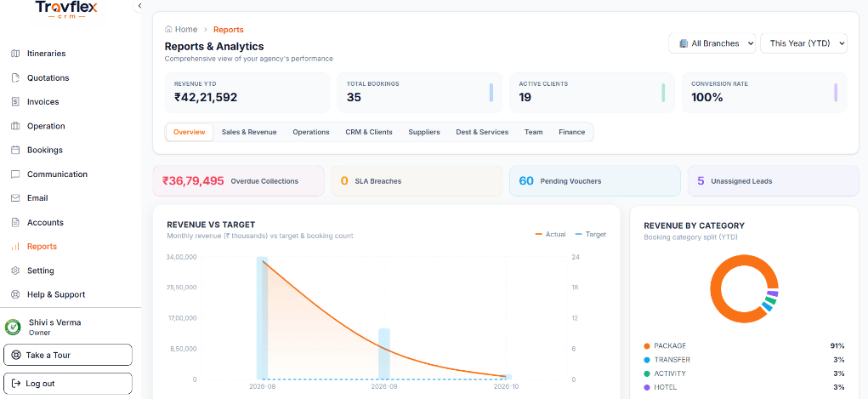Open the CRM & Clients tab
The height and width of the screenshot is (399, 868).
pyautogui.click(x=369, y=132)
